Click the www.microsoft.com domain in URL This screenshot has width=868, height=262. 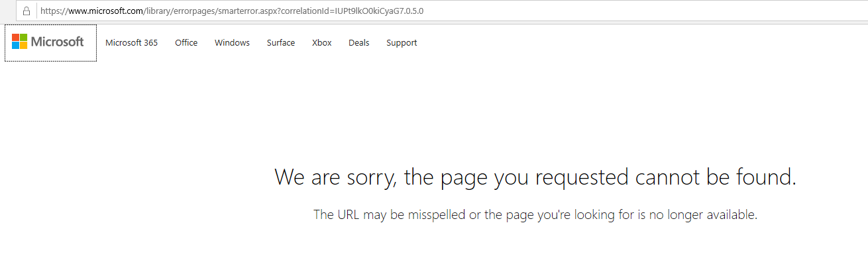[x=106, y=11]
